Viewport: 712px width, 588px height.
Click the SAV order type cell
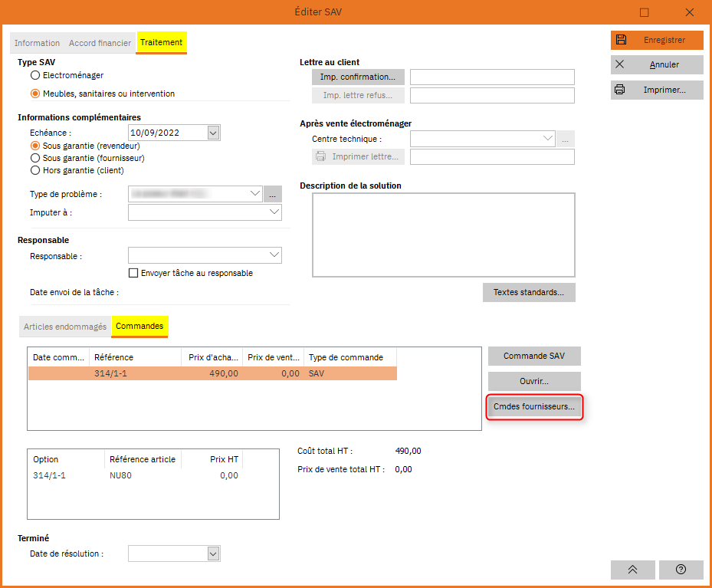tap(317, 373)
